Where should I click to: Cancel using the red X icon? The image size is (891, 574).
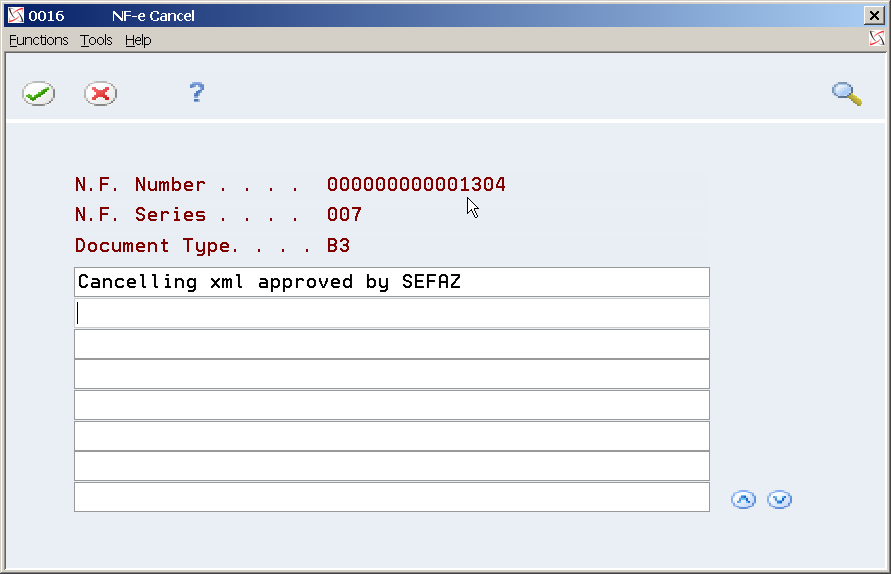coord(101,94)
